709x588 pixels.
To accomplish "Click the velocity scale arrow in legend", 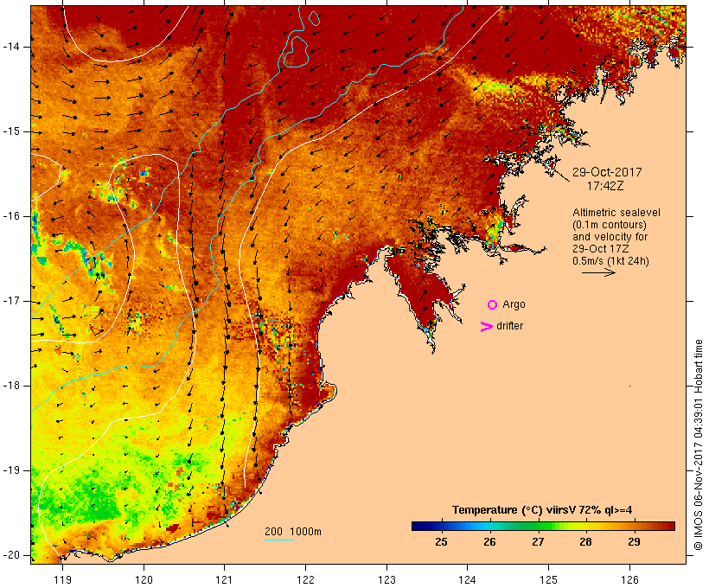I will (x=598, y=272).
